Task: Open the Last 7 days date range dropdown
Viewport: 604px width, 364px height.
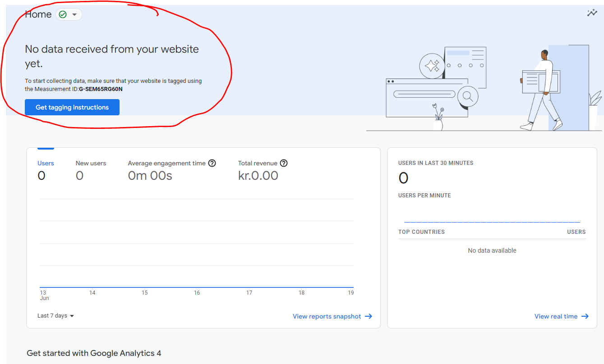Action: pos(55,316)
